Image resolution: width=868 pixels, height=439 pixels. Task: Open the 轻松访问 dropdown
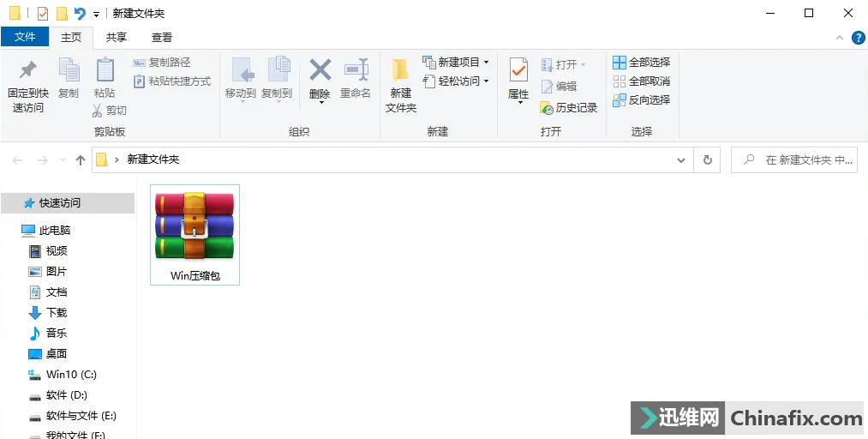point(456,81)
